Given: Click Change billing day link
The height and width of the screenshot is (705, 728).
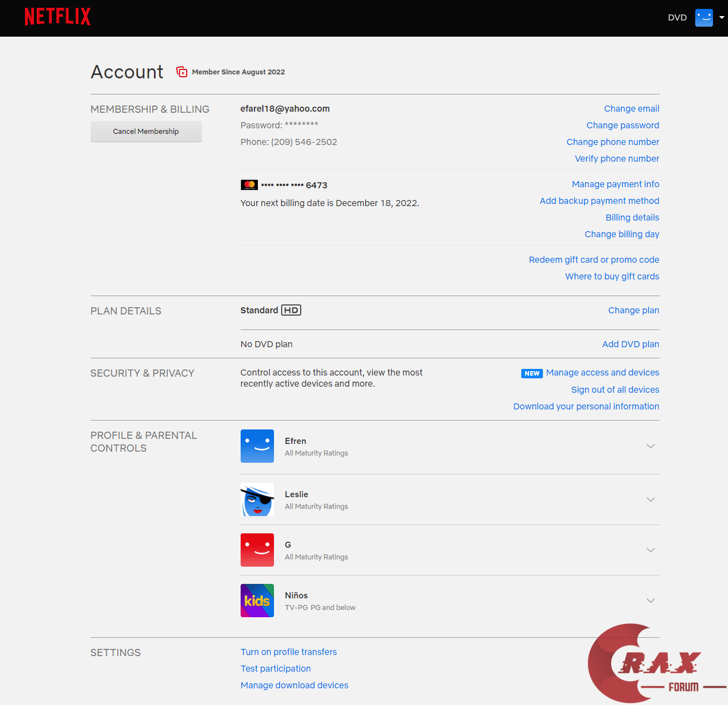Looking at the screenshot, I should pos(622,234).
